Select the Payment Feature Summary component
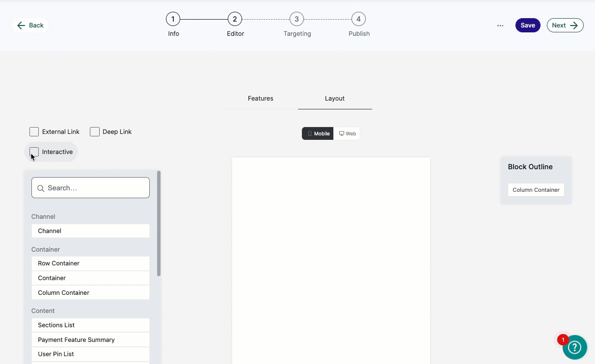595x364 pixels. coord(90,339)
